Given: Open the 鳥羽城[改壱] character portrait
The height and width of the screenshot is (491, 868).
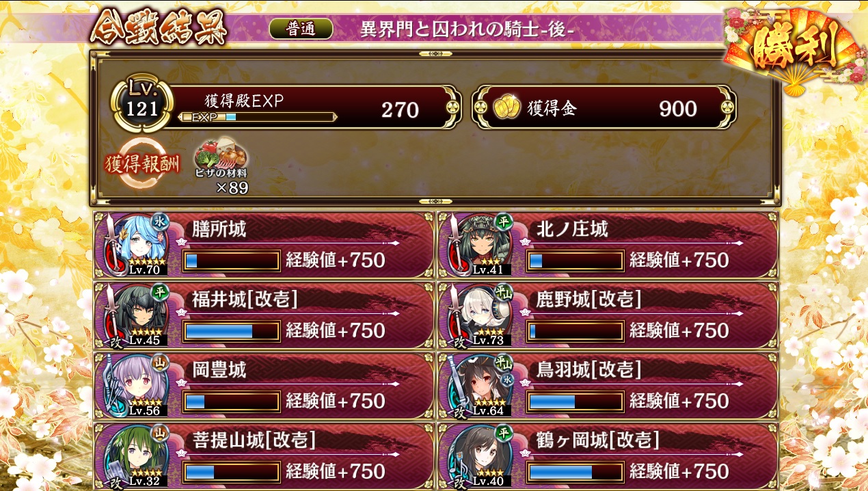Looking at the screenshot, I should click(482, 386).
